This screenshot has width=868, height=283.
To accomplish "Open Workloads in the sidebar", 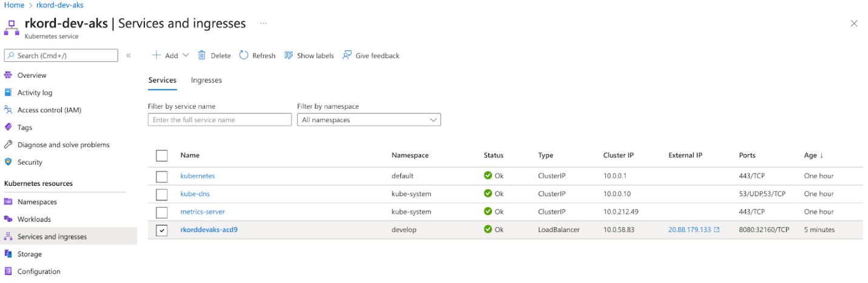I will tap(34, 219).
